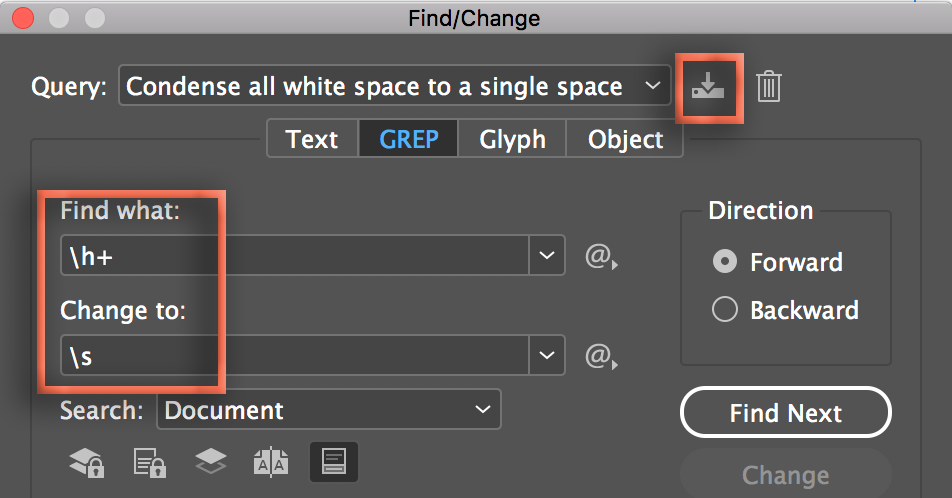Switch to the Text tab
Screen dimensions: 952x498
tap(312, 139)
